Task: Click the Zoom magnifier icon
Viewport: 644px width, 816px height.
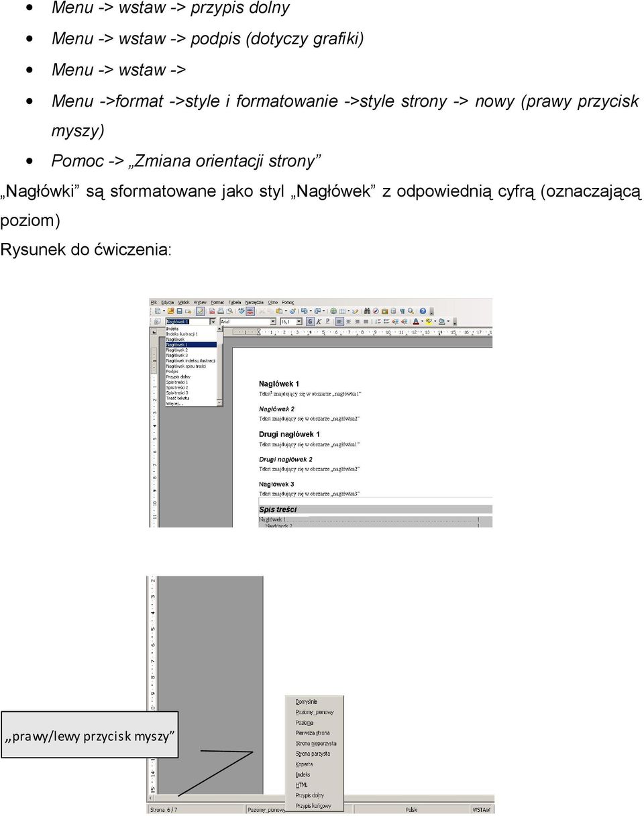Action: pyautogui.click(x=411, y=311)
